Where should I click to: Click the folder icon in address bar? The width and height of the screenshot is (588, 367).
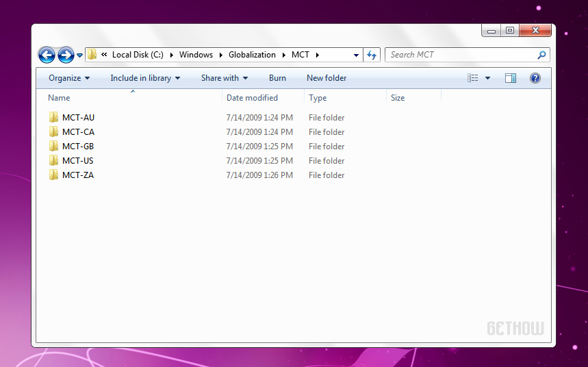[x=92, y=55]
